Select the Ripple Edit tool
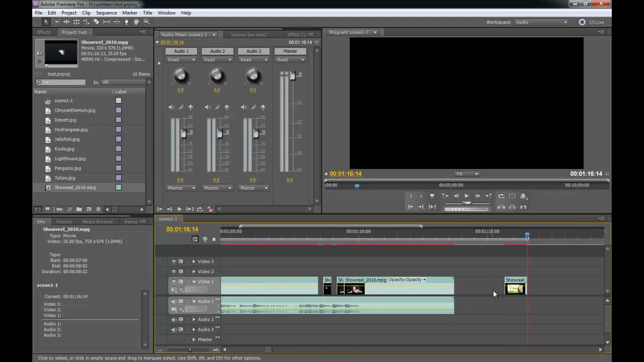This screenshot has width=644, height=362. 66,22
